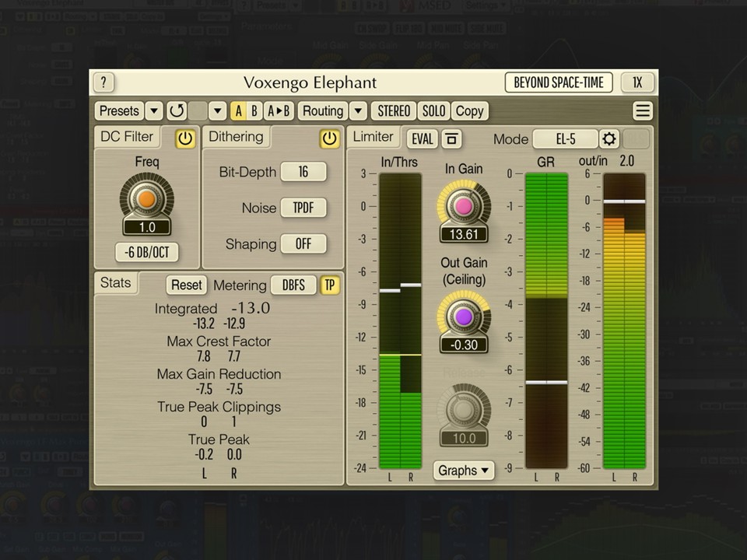747x560 pixels.
Task: Switch to state B
Action: pos(254,111)
